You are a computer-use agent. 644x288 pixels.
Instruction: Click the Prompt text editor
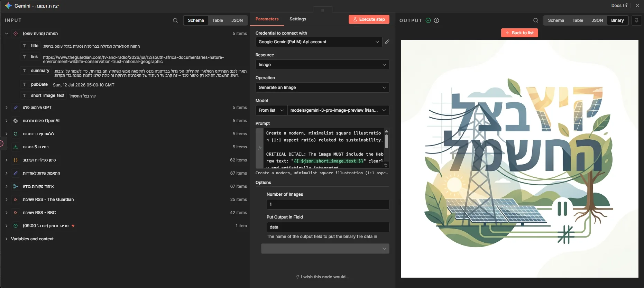pos(324,148)
